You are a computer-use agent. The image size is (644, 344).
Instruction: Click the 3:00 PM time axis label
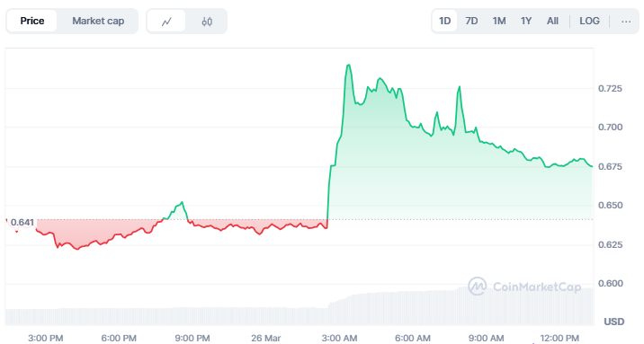(45, 339)
